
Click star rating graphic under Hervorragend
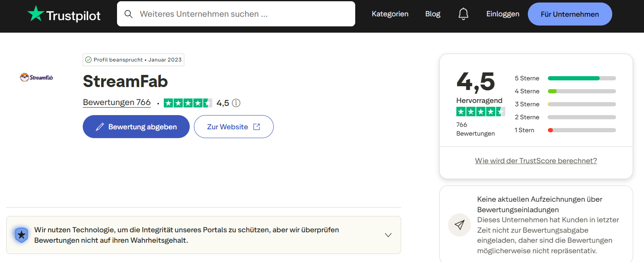(x=481, y=111)
